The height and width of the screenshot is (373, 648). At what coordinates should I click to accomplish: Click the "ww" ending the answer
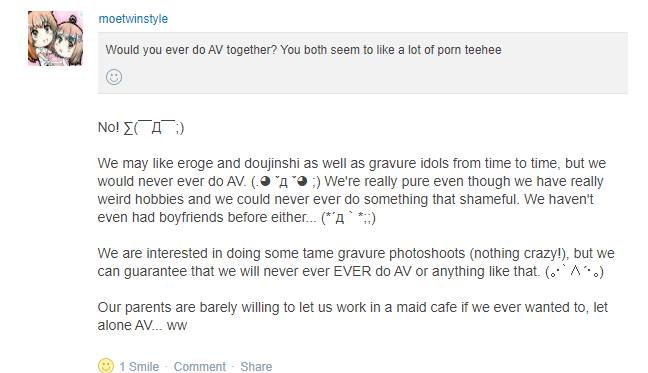(x=177, y=325)
